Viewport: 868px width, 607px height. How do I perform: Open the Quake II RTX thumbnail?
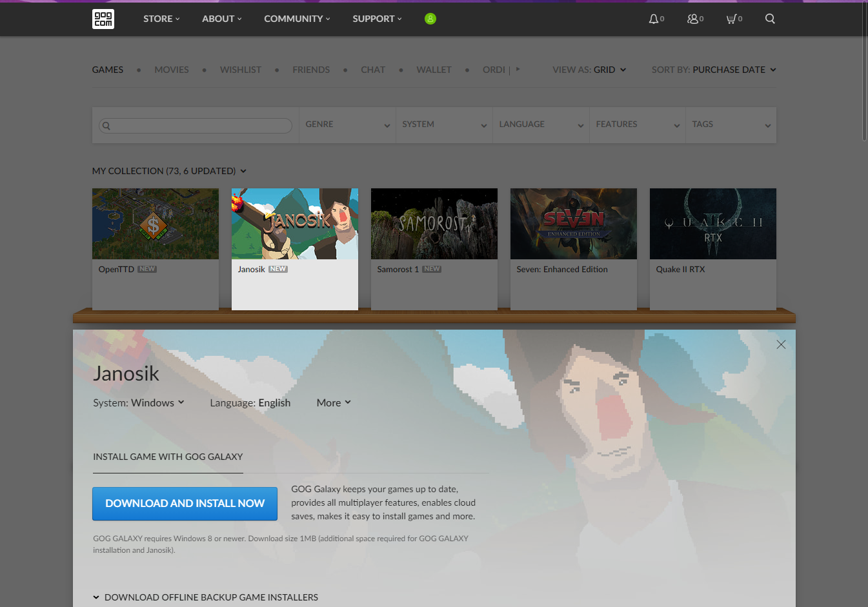pos(713,224)
